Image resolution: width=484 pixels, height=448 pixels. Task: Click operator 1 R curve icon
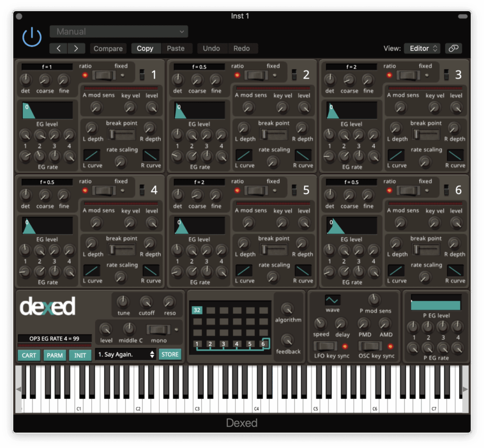pos(151,156)
